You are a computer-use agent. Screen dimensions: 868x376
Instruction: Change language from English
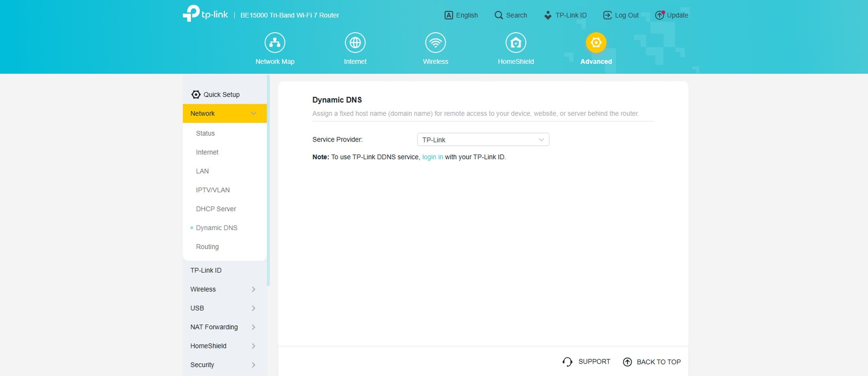461,15
